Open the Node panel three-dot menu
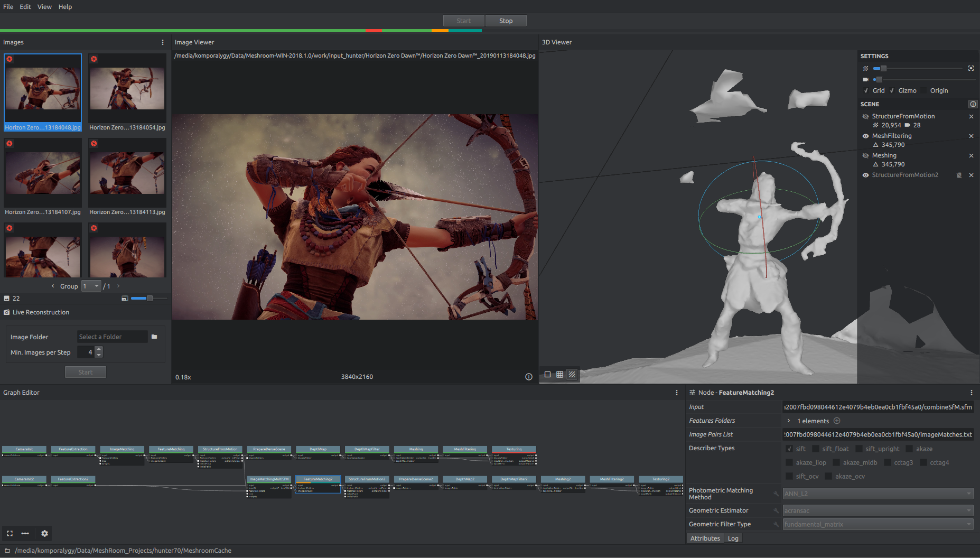This screenshot has width=980, height=558. 971,393
